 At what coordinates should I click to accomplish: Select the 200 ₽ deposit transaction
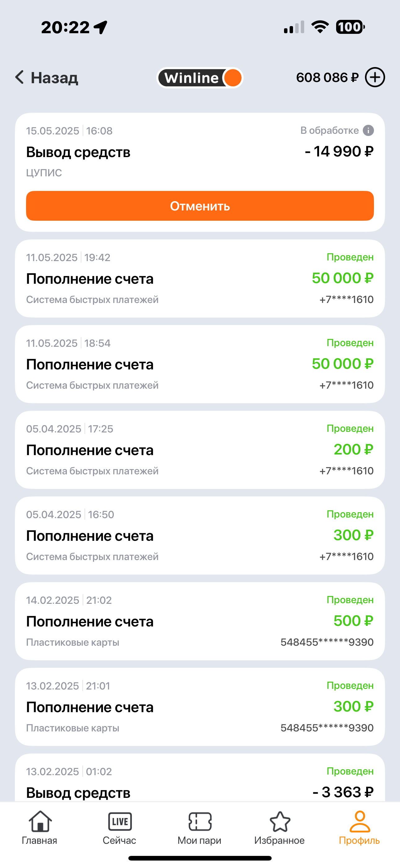[200, 450]
